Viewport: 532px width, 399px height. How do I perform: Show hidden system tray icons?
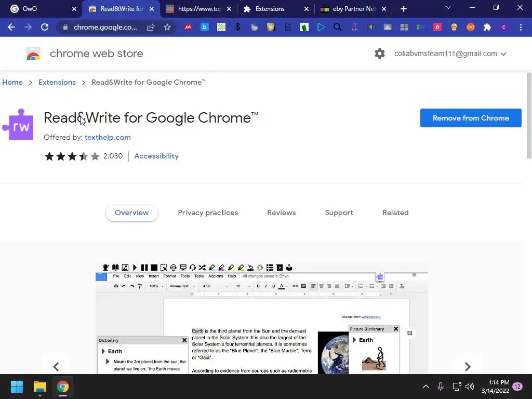[x=426, y=387]
